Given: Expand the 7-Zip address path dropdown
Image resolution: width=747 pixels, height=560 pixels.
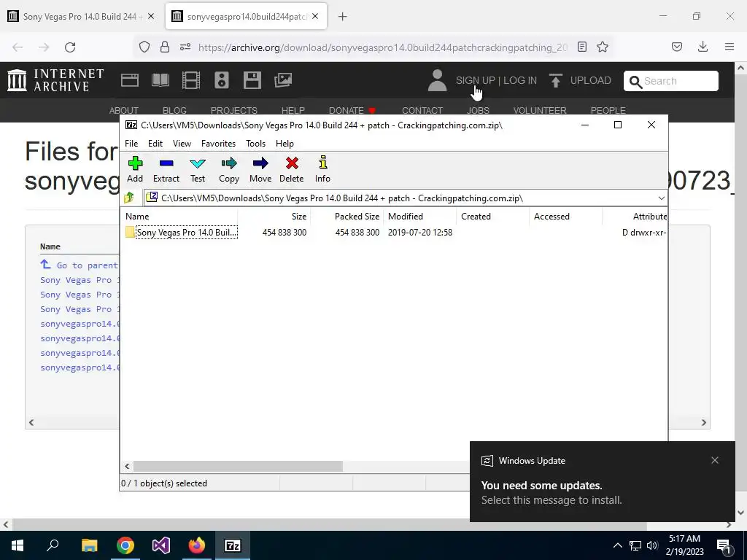Looking at the screenshot, I should tap(661, 198).
